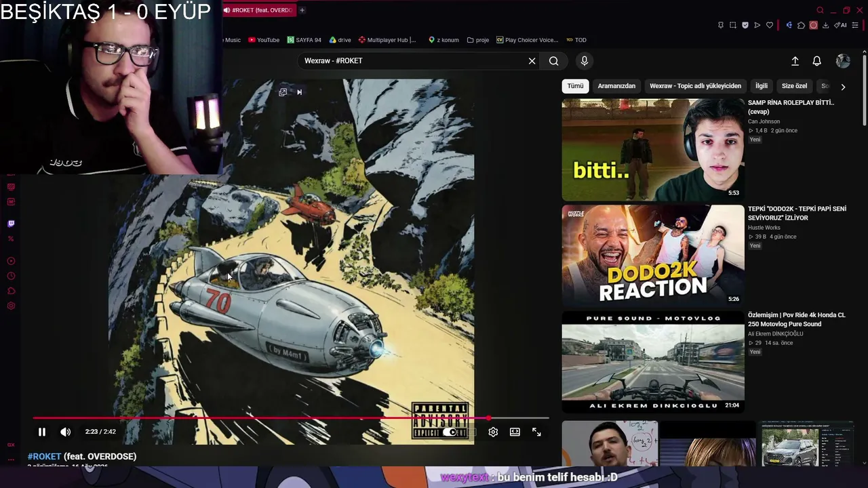Click the title bar search tabs magnifier

(x=820, y=10)
